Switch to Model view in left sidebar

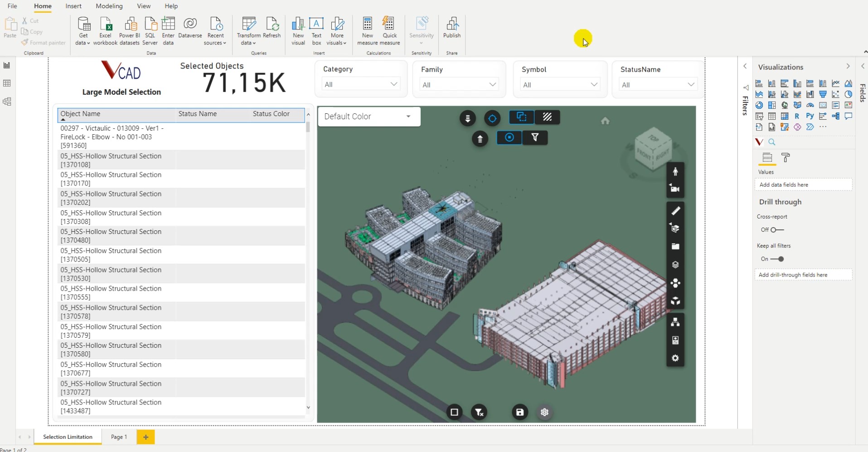pos(7,102)
